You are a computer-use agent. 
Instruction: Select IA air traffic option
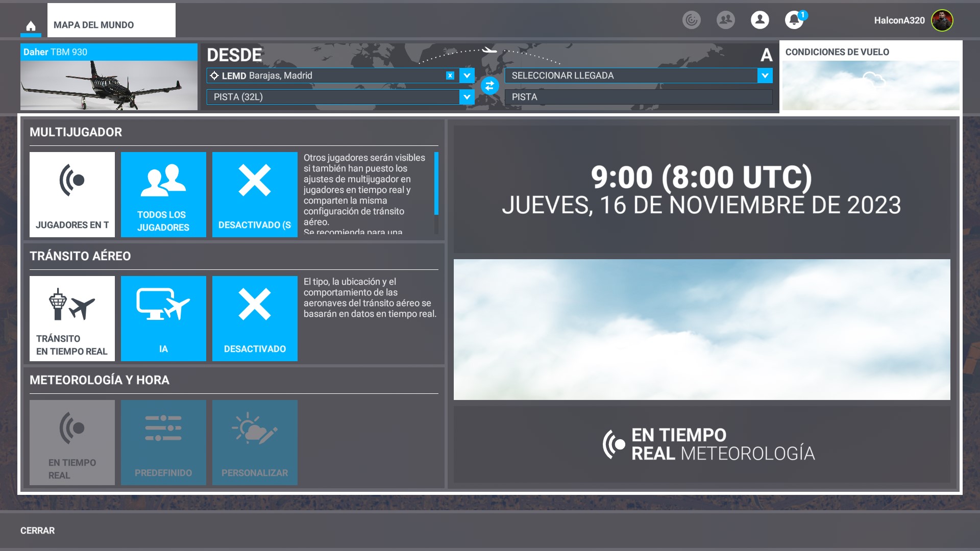(x=163, y=318)
